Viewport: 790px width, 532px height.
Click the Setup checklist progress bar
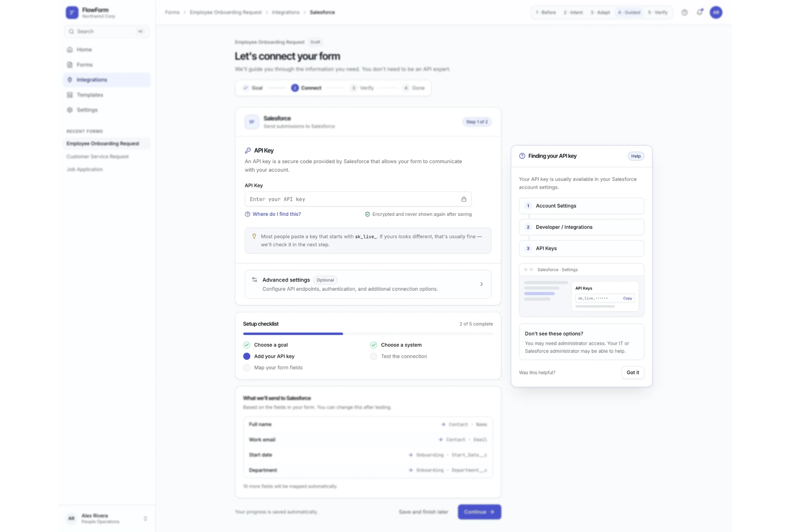(368, 334)
